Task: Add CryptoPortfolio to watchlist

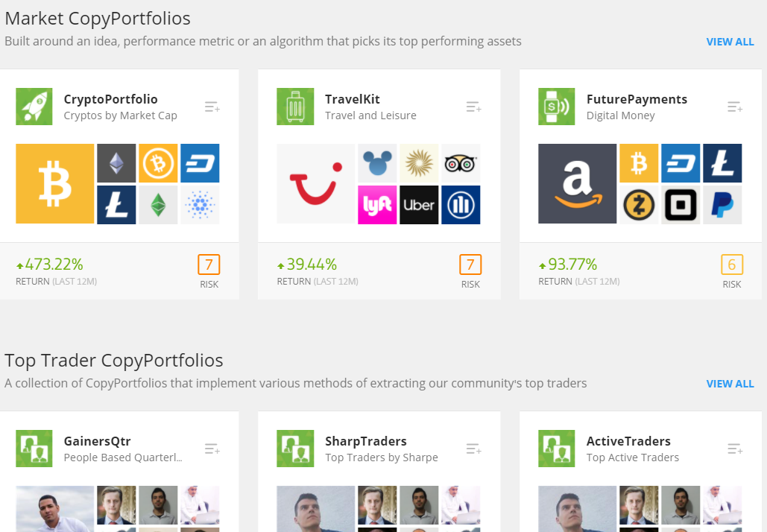Action: tap(212, 107)
